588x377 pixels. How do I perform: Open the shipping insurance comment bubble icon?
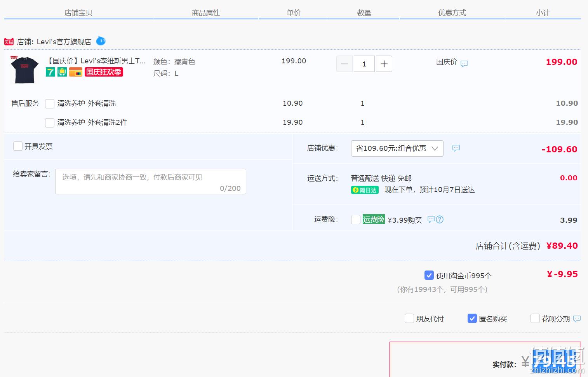[431, 219]
